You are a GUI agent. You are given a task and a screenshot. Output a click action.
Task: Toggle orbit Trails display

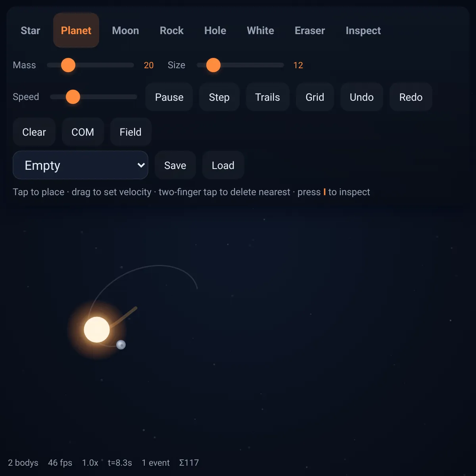[268, 97]
